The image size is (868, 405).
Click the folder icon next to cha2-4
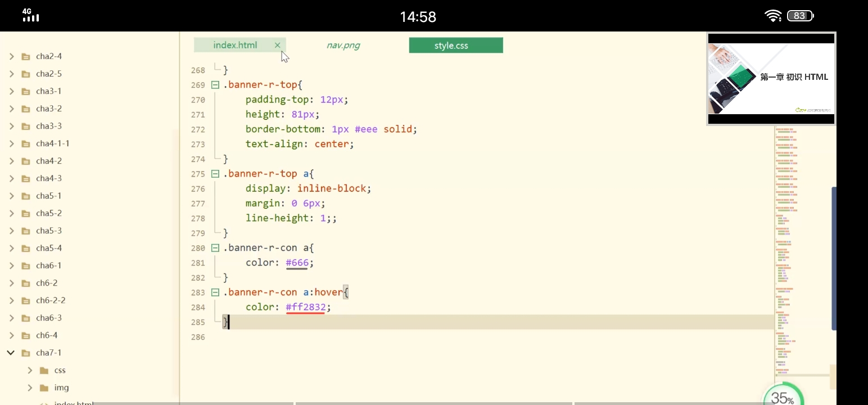25,56
